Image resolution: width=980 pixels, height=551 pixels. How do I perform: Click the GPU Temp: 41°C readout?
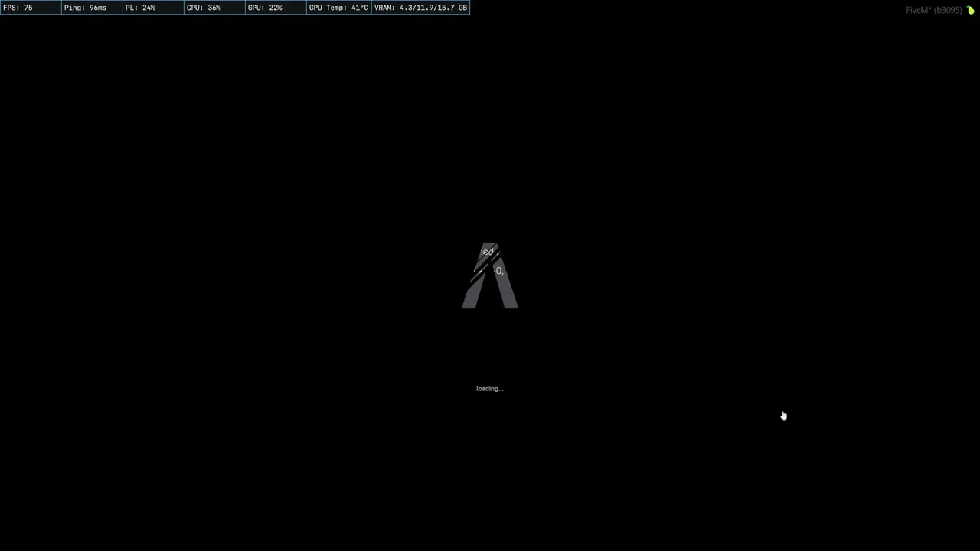click(338, 8)
